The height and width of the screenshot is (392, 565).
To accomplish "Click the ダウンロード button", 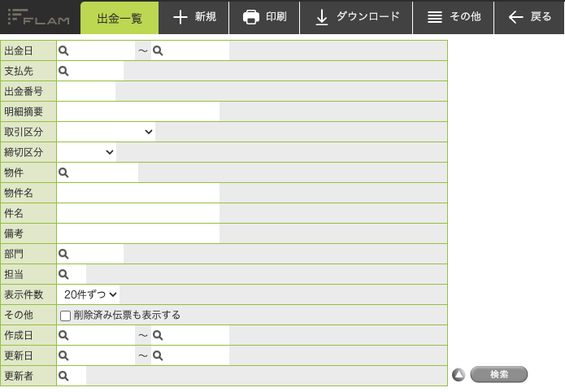I will 356,17.
